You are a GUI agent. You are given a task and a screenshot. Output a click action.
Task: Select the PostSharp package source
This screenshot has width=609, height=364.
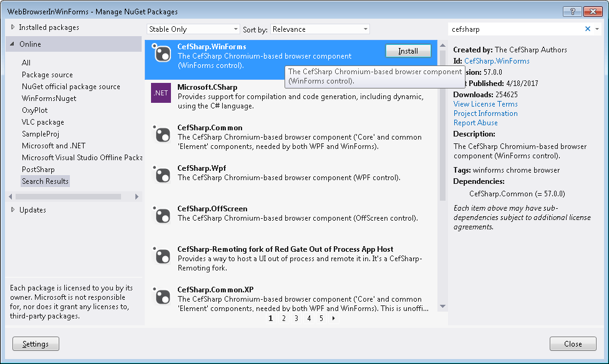point(38,170)
